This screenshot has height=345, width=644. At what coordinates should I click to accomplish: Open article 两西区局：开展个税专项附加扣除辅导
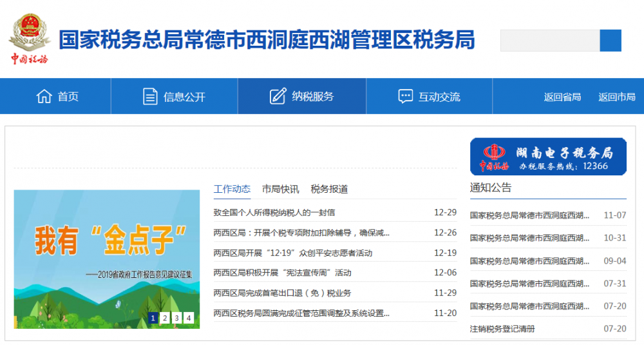point(301,233)
